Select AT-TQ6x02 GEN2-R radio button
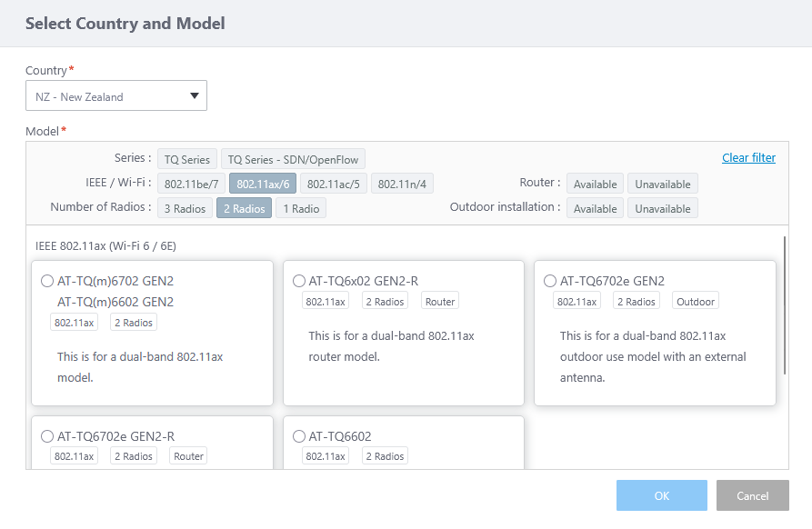This screenshot has width=812, height=529. (x=299, y=281)
